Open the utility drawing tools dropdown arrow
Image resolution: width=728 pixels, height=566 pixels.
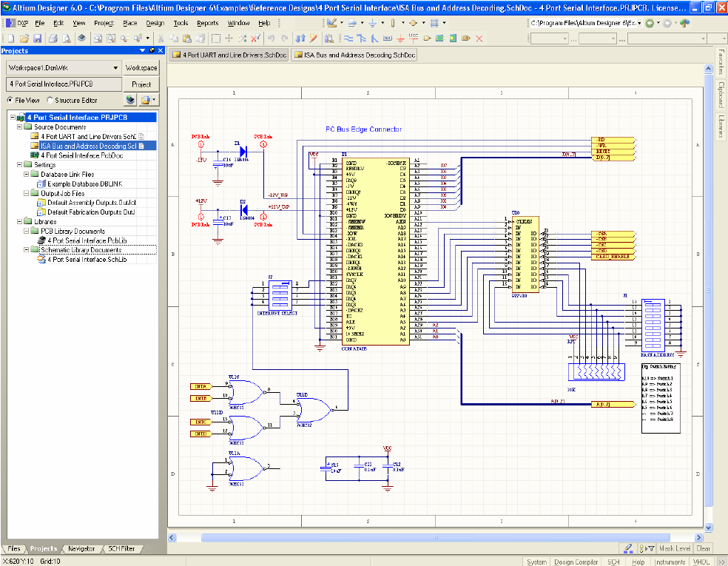click(x=342, y=23)
